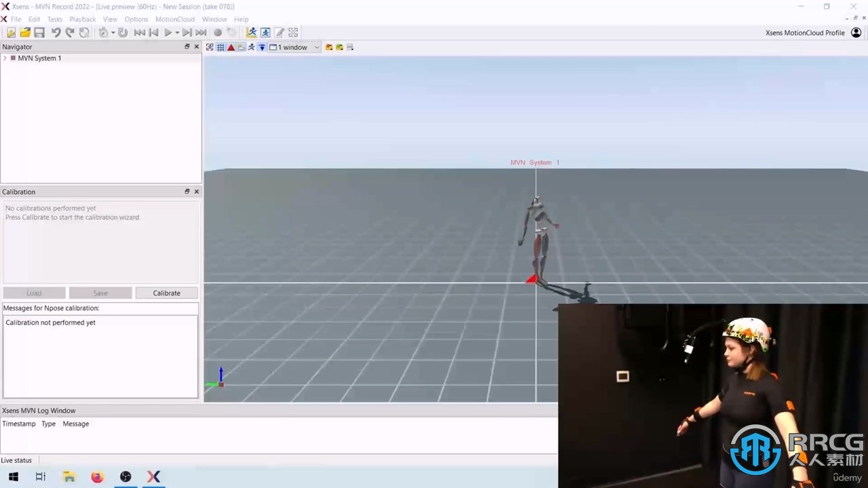Undock the Calibration panel

pyautogui.click(x=187, y=192)
